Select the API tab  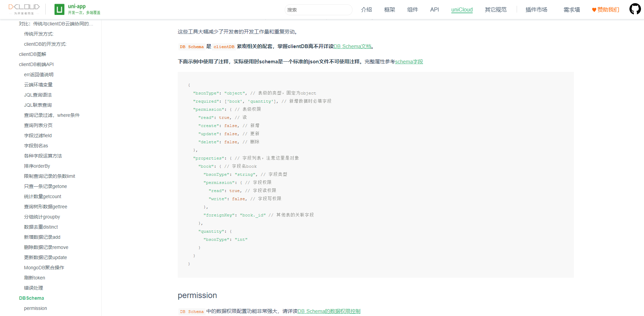(434, 9)
